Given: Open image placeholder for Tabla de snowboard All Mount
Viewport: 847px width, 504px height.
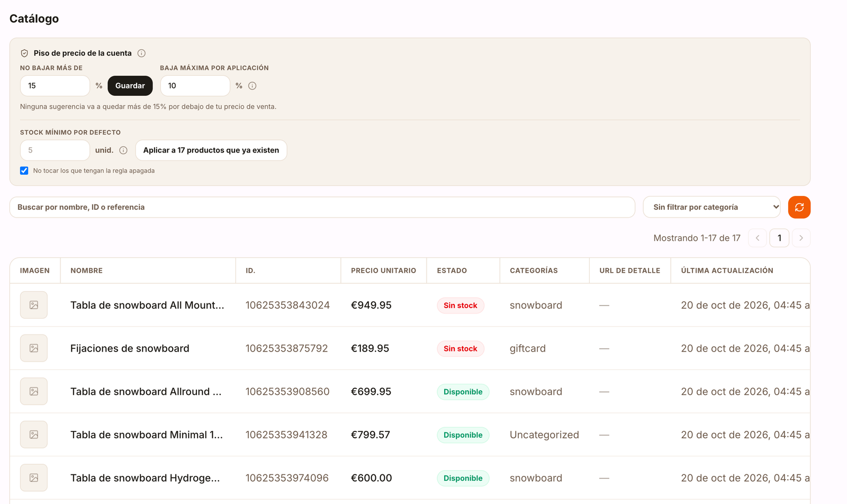Looking at the screenshot, I should 34,305.
